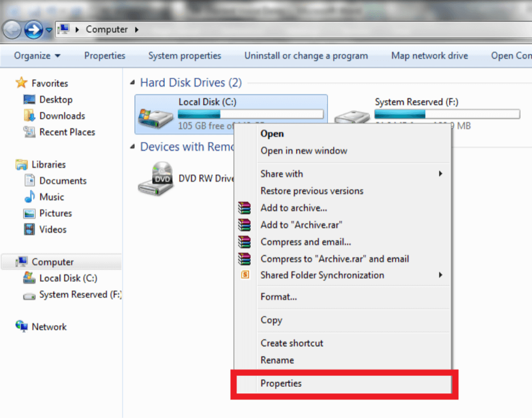Click the Documents library icon

point(30,181)
